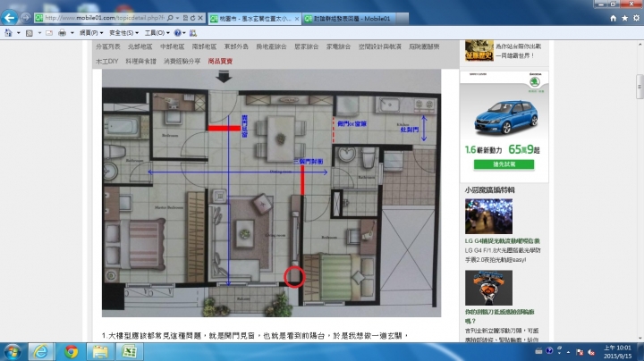Click the 分區列表 nav item
Viewport: 644px width, 361px height.
[108, 46]
